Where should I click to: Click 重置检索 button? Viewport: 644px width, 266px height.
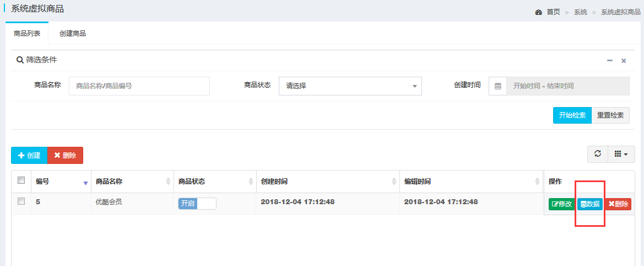pos(610,115)
